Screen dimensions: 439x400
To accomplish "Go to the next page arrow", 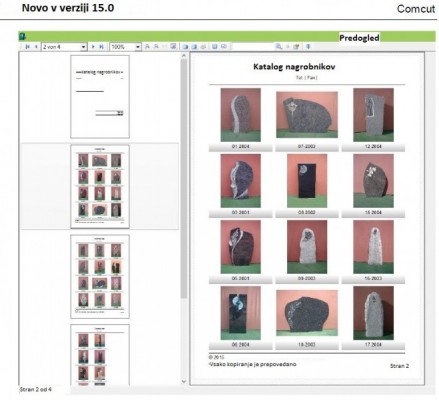I will click(93, 47).
